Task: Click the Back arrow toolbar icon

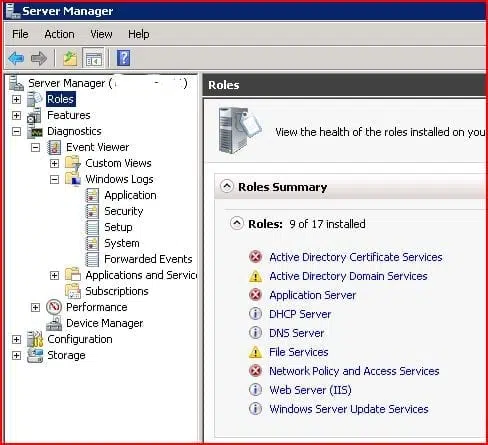Action: pos(16,58)
